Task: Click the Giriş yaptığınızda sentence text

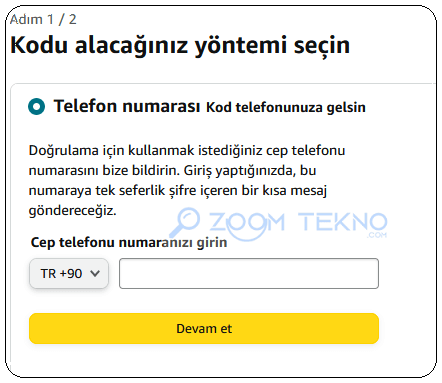Action: coord(250,171)
